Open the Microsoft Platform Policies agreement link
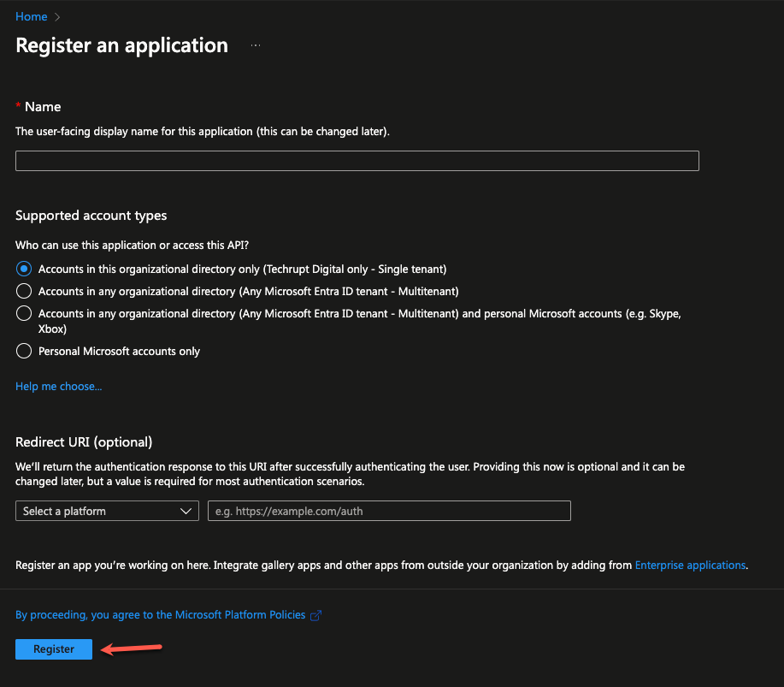Screen dimensions: 784x687 click(x=161, y=615)
